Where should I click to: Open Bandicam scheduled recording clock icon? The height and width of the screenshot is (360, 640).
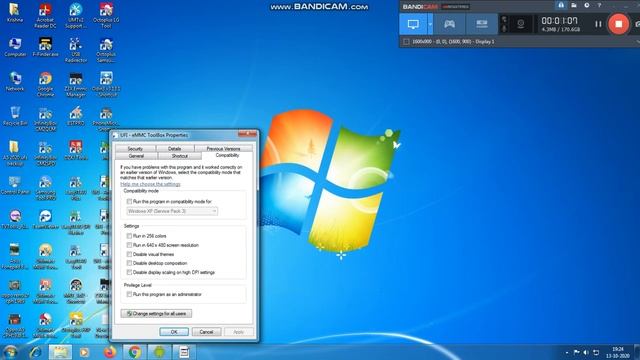[587, 5]
